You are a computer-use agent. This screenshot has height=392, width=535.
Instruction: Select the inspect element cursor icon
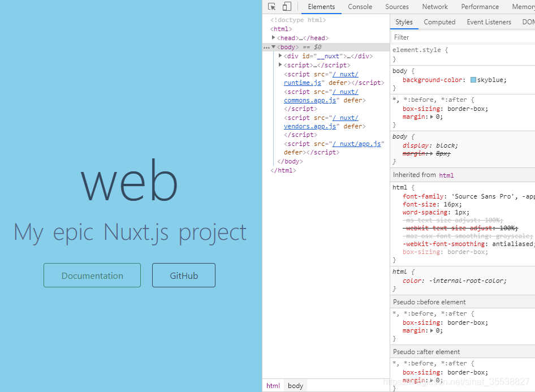(271, 6)
